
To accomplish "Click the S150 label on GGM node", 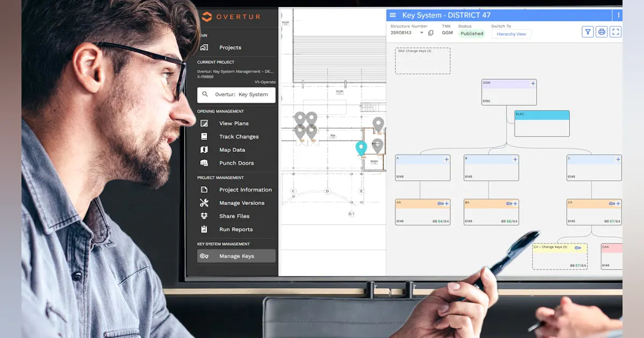I will click(x=486, y=101).
